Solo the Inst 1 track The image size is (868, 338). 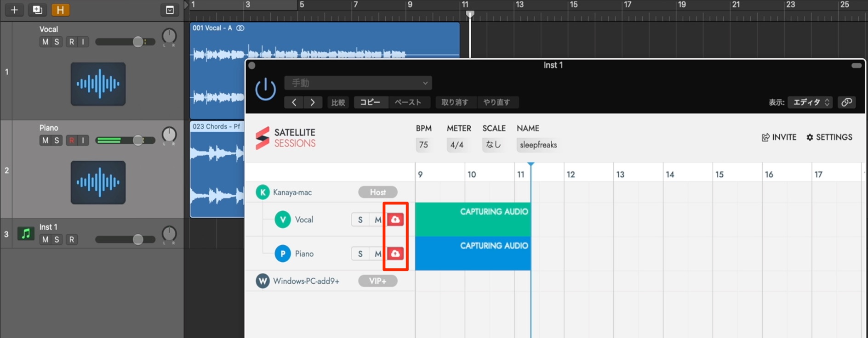pos(57,239)
